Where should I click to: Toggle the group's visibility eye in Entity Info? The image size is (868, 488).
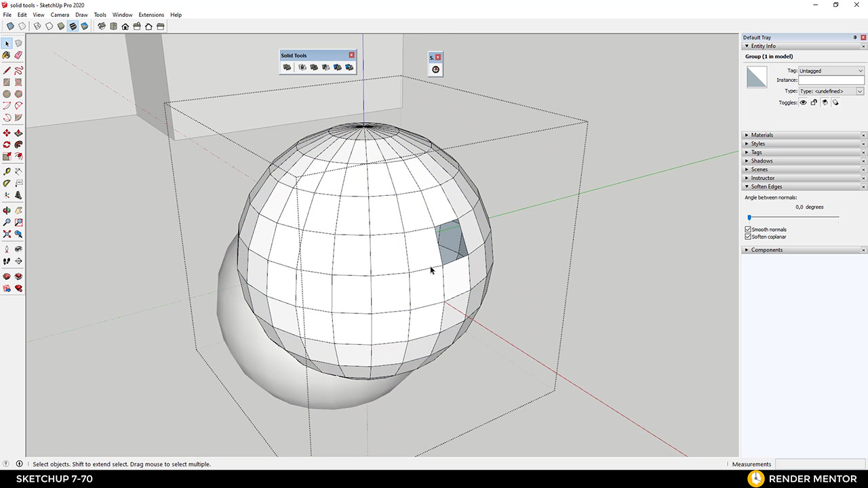[804, 103]
